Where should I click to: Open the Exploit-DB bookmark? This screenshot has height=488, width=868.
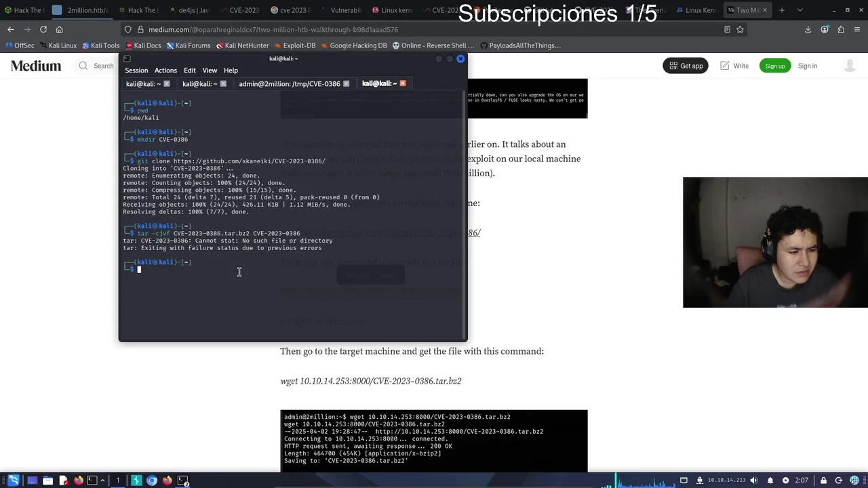294,45
